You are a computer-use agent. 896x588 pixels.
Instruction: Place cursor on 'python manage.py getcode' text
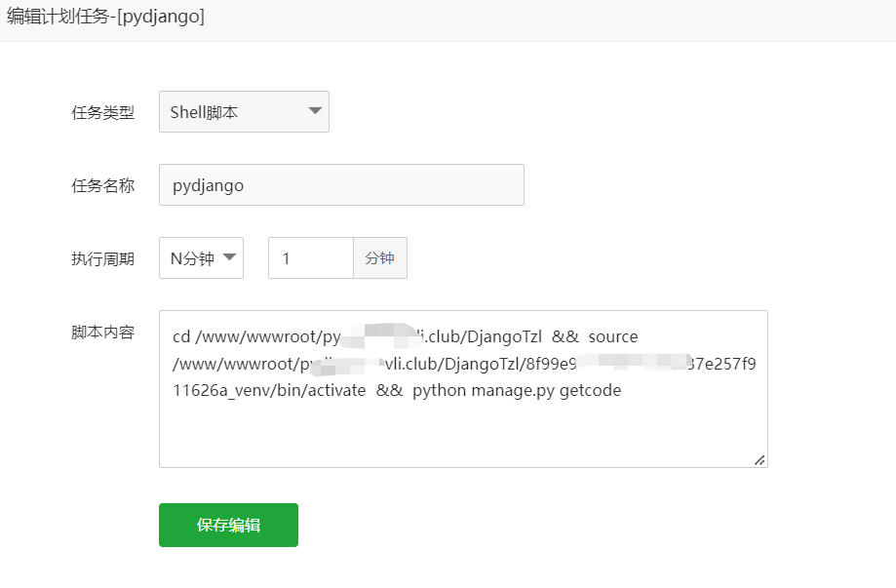pos(517,391)
